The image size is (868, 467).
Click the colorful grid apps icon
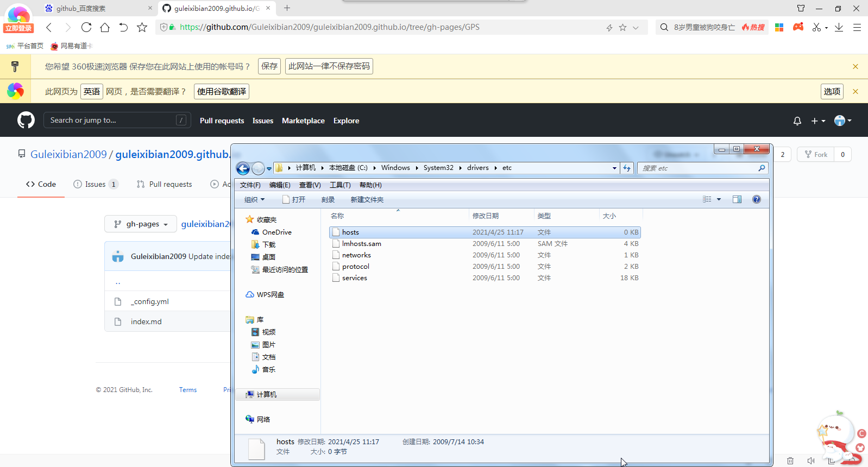point(779,27)
